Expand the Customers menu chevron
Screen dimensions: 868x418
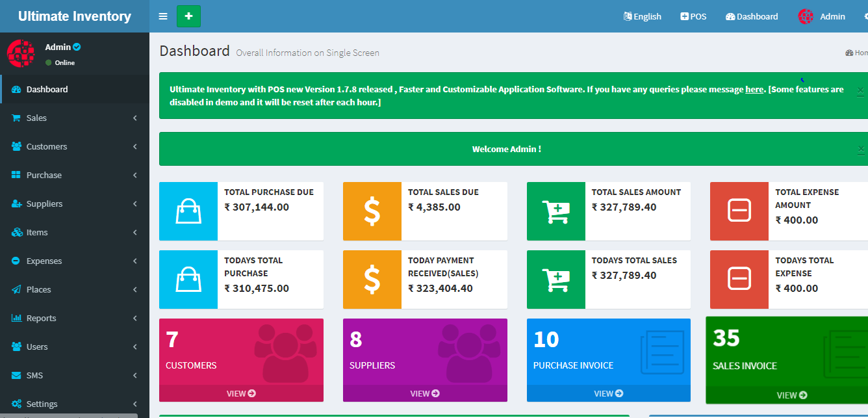tap(135, 146)
